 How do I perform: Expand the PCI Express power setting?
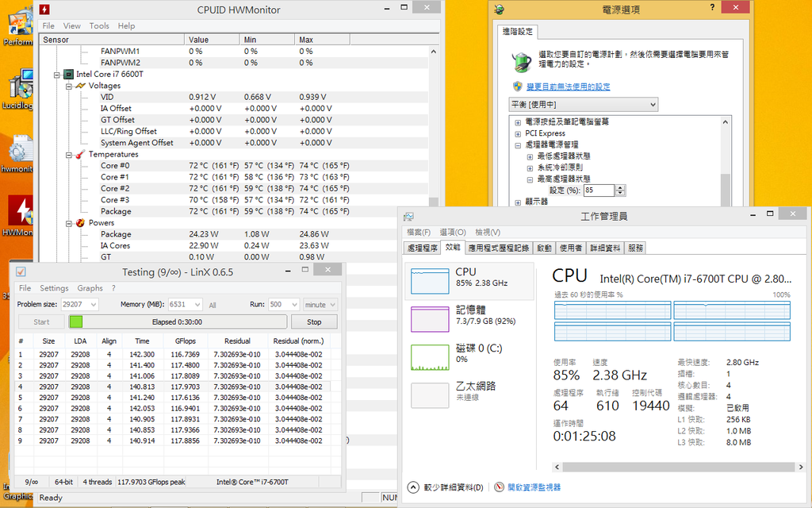[x=518, y=133]
